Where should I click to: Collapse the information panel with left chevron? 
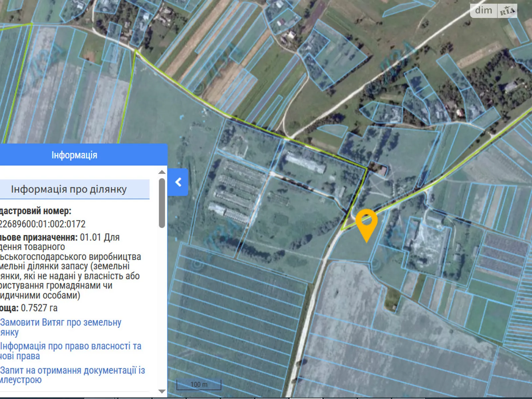(178, 182)
